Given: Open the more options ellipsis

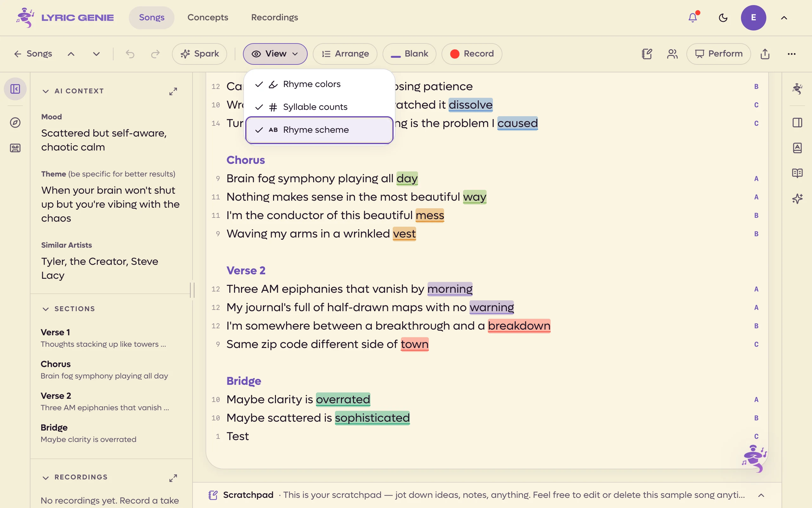Looking at the screenshot, I should (791, 54).
